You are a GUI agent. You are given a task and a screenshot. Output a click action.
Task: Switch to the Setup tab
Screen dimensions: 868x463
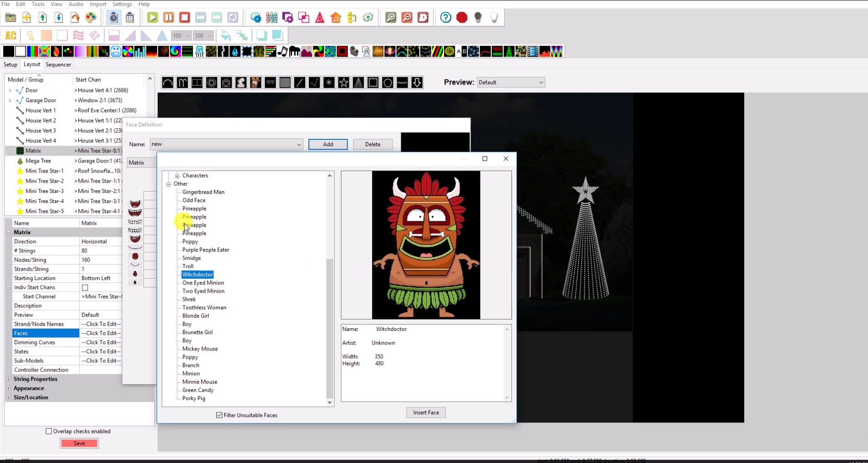(x=10, y=65)
